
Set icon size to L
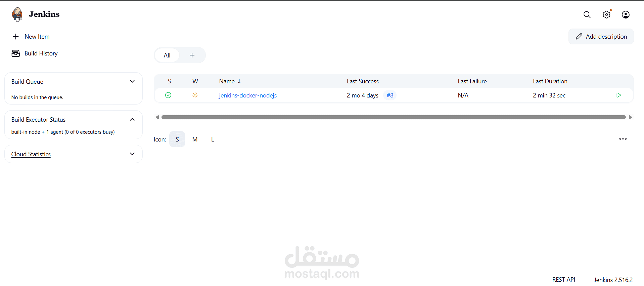pyautogui.click(x=213, y=139)
